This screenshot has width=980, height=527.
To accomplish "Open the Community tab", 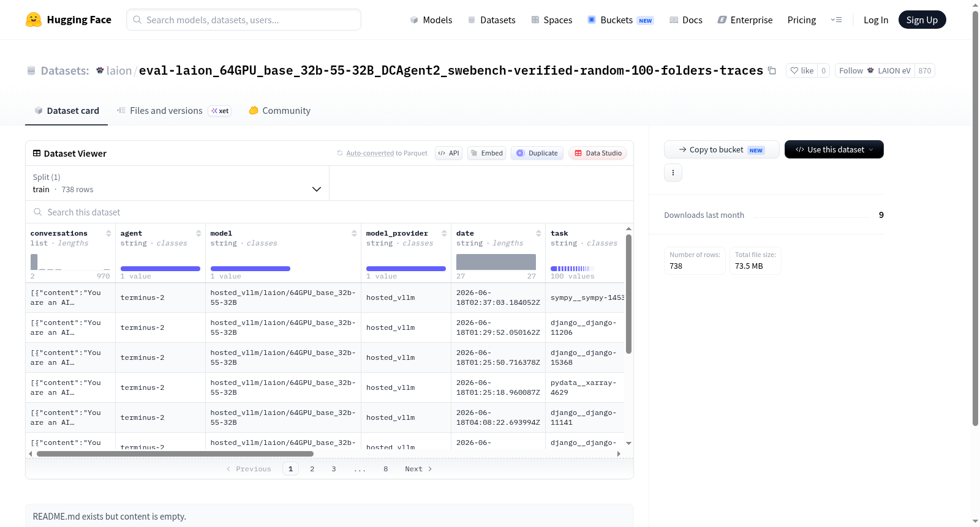I will coord(279,111).
